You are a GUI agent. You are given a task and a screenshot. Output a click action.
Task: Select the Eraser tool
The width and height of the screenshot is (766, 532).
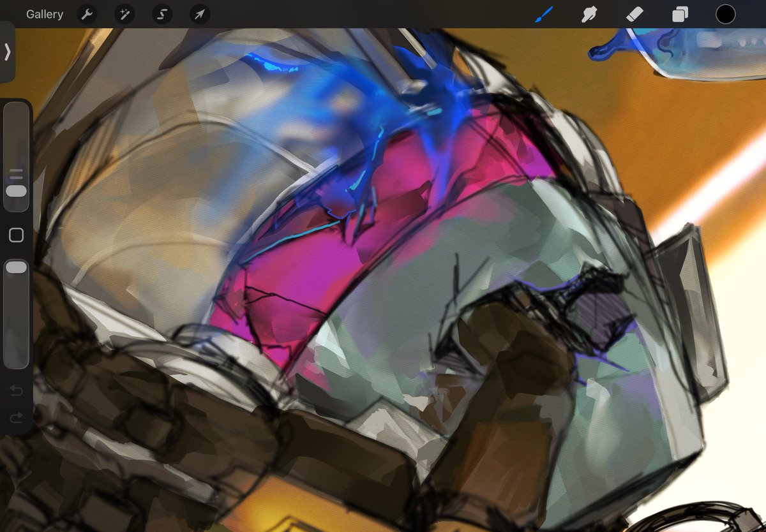click(635, 14)
